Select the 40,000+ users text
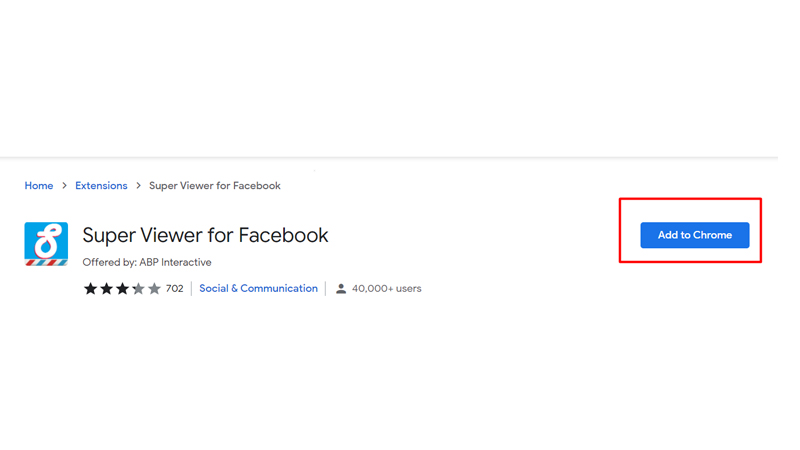The image size is (800, 450). pyautogui.click(x=386, y=289)
